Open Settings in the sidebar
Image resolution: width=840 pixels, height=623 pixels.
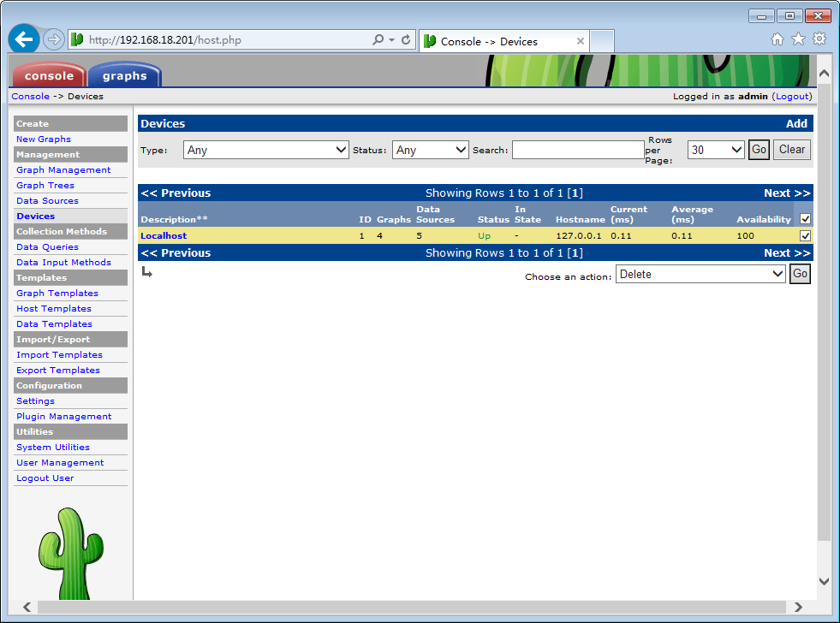[x=35, y=401]
